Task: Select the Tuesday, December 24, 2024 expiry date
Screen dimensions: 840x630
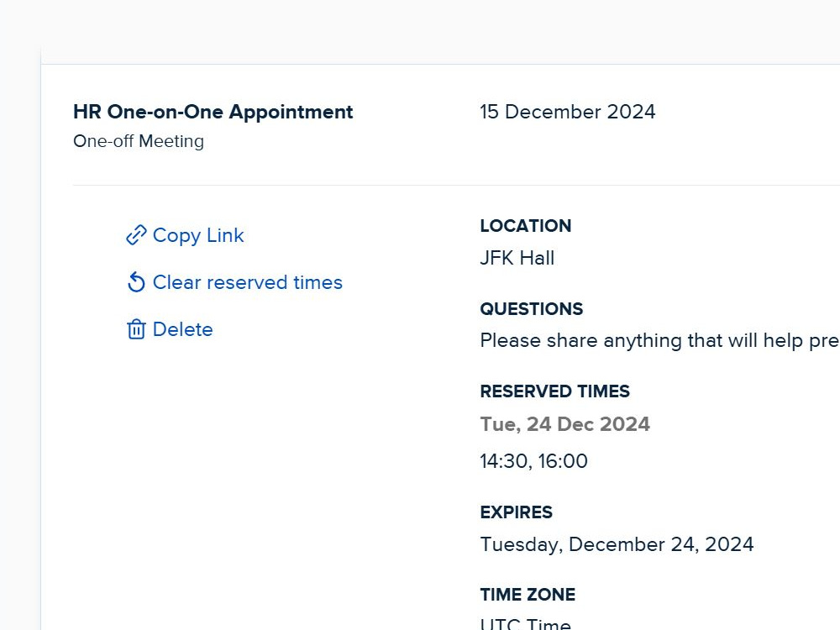Action: pos(617,545)
